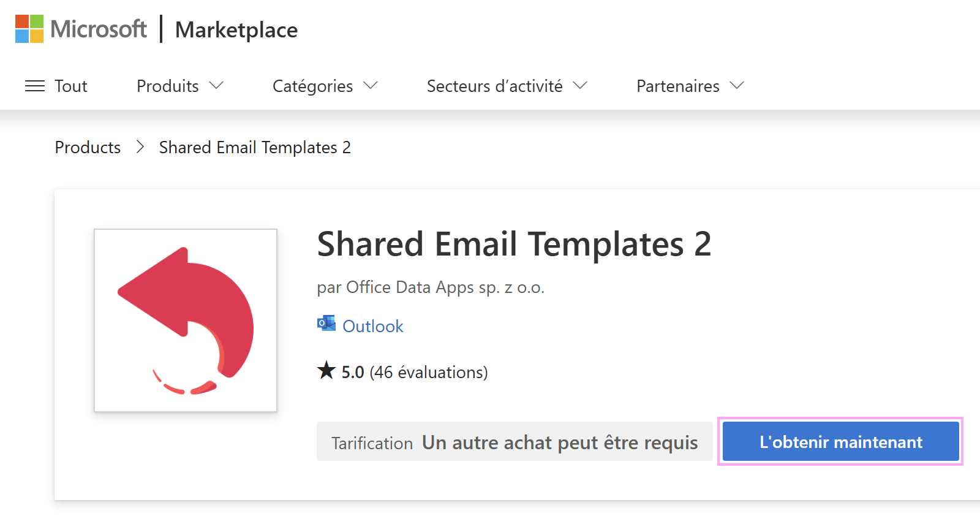Select the Tout menu label
Image resolution: width=980 pixels, height=516 pixels.
coord(71,86)
